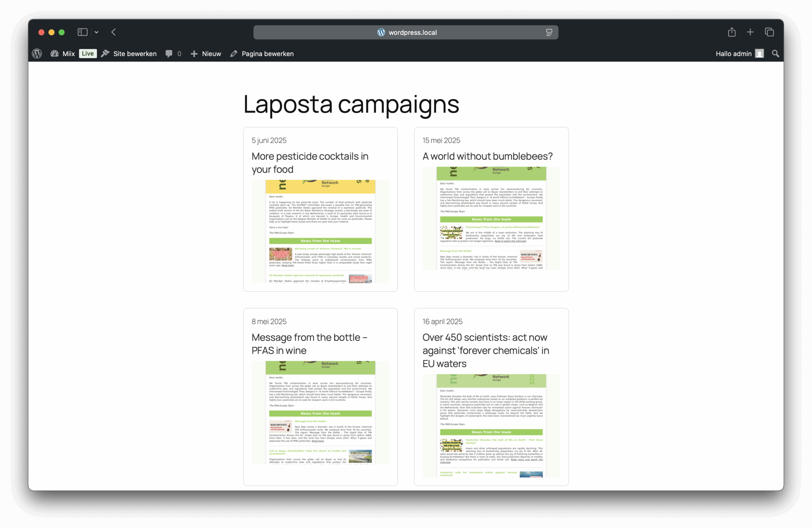Screen dimensions: 812x528
Task: Toggle the Safari sidebar button
Action: point(82,32)
